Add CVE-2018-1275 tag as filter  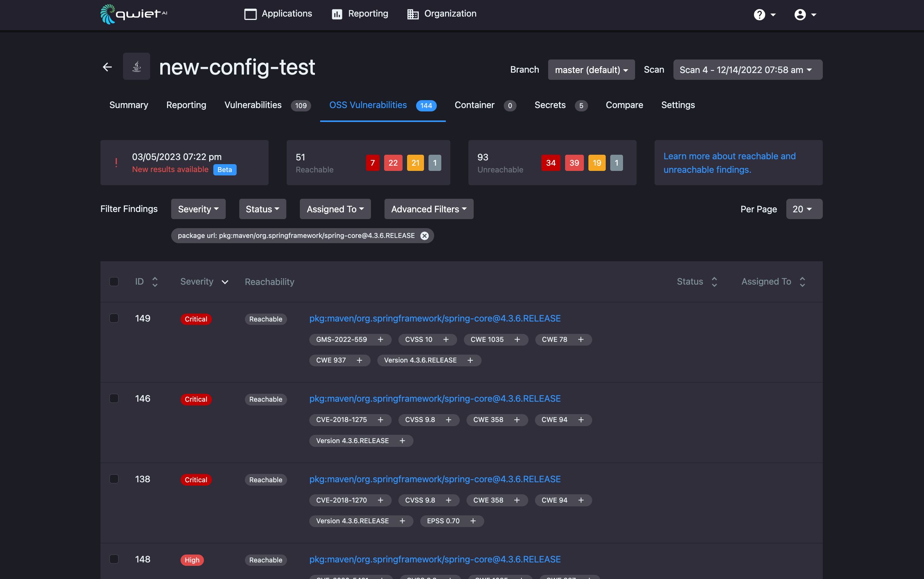click(380, 420)
